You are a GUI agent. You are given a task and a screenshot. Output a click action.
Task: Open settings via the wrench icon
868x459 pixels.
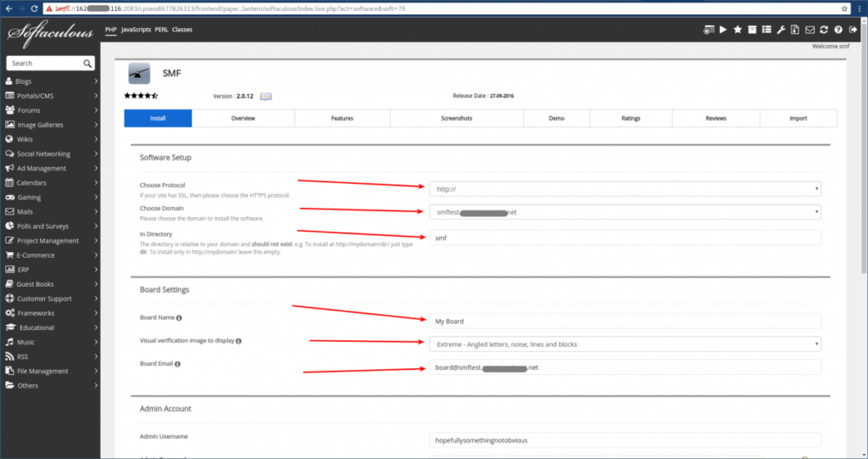point(781,30)
